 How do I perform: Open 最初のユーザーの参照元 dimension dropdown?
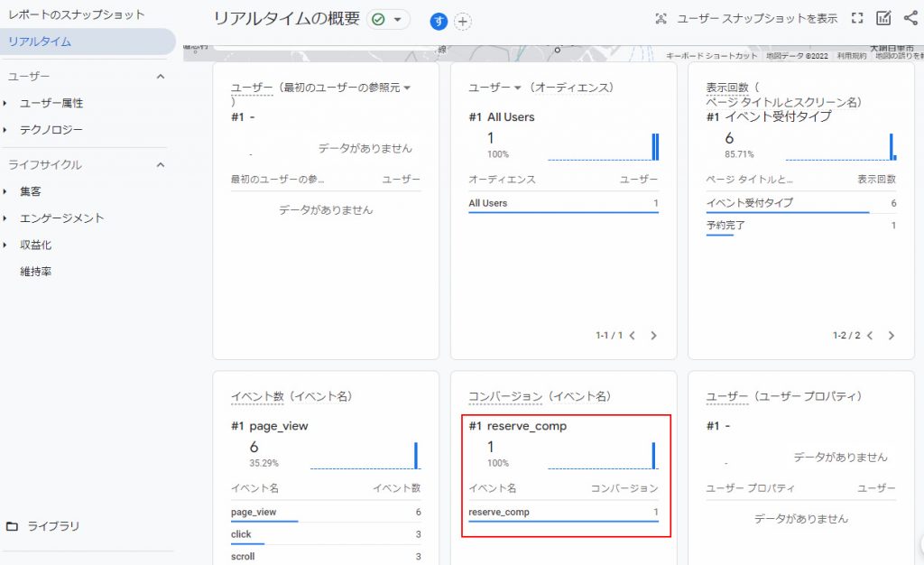407,88
